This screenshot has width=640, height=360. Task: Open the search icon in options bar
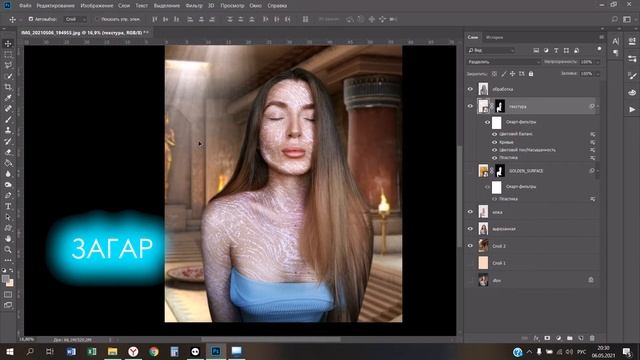point(615,19)
